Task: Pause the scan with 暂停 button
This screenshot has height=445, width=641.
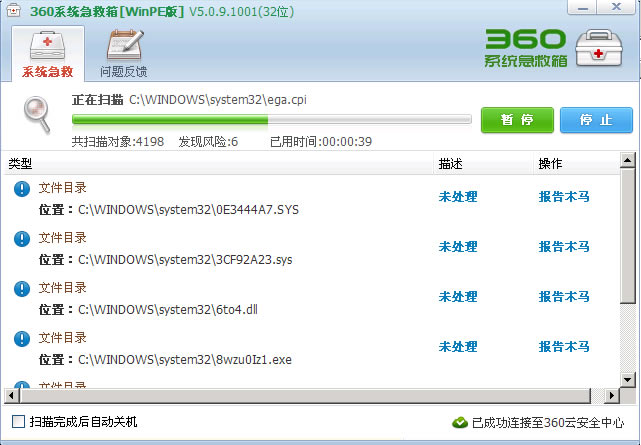Action: [x=517, y=120]
